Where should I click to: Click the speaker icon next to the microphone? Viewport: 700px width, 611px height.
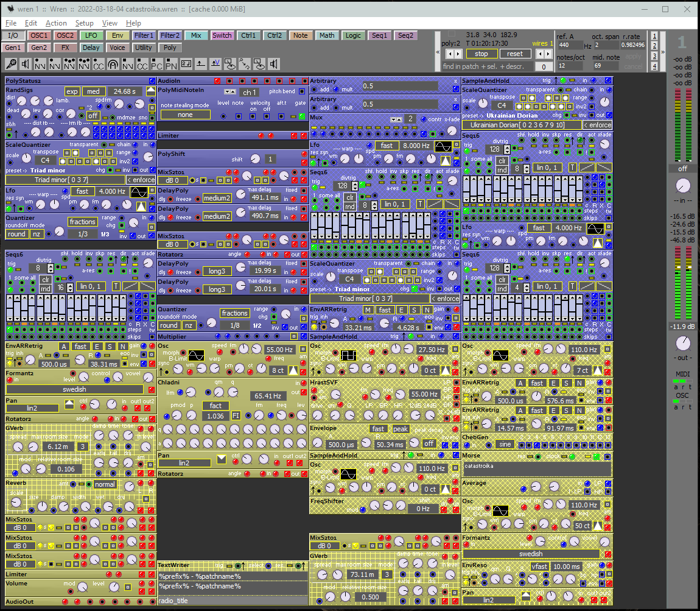[26, 64]
